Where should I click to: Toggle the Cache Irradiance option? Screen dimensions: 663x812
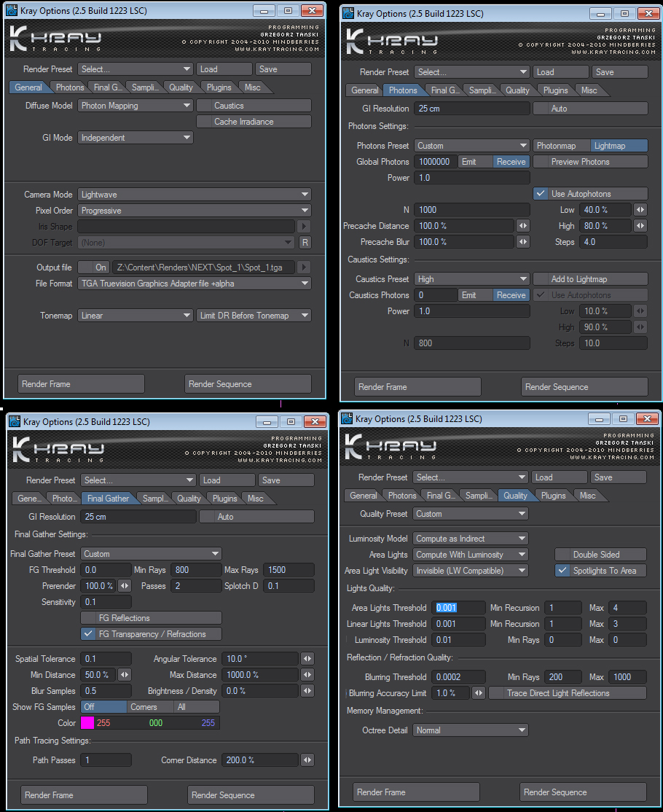pos(254,122)
